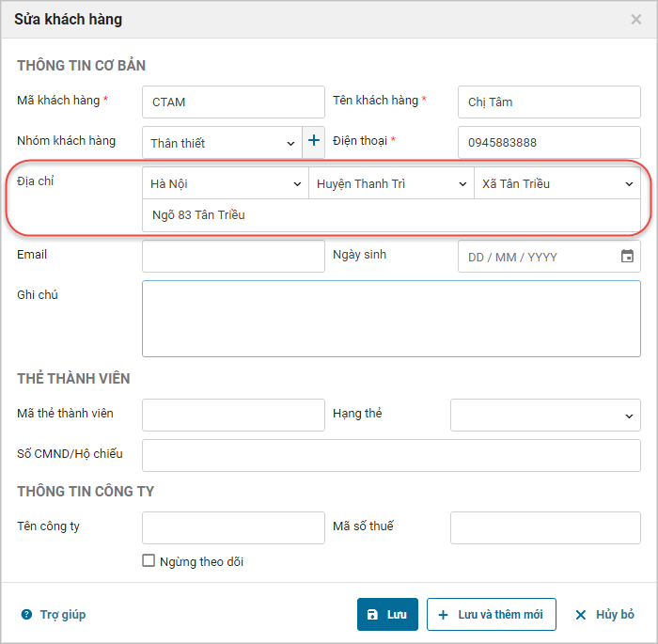Click inside the Ghi chú text area
This screenshot has width=658, height=644.
coord(391,319)
